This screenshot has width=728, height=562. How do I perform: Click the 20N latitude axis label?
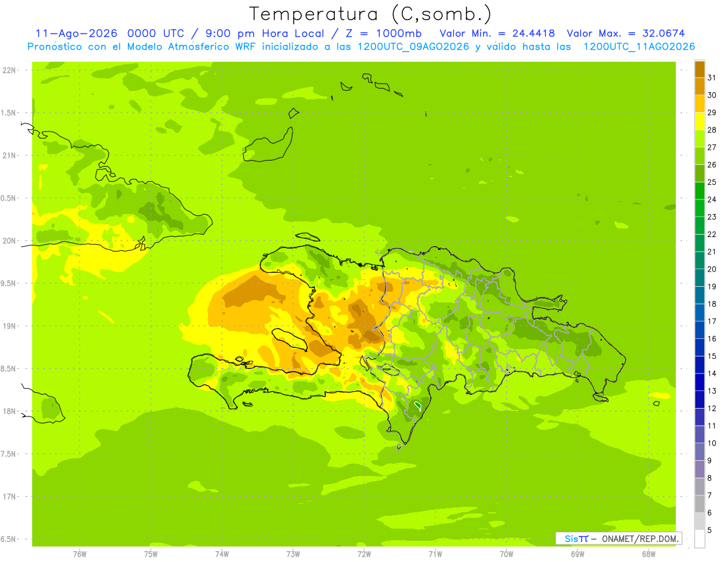[x=10, y=241]
